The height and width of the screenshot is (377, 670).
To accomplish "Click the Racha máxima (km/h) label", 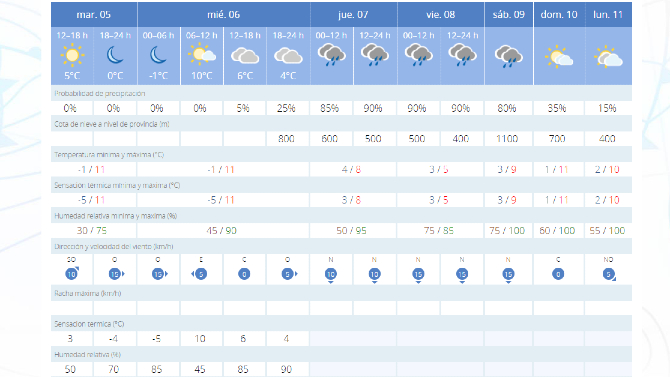I will pyautogui.click(x=88, y=293).
